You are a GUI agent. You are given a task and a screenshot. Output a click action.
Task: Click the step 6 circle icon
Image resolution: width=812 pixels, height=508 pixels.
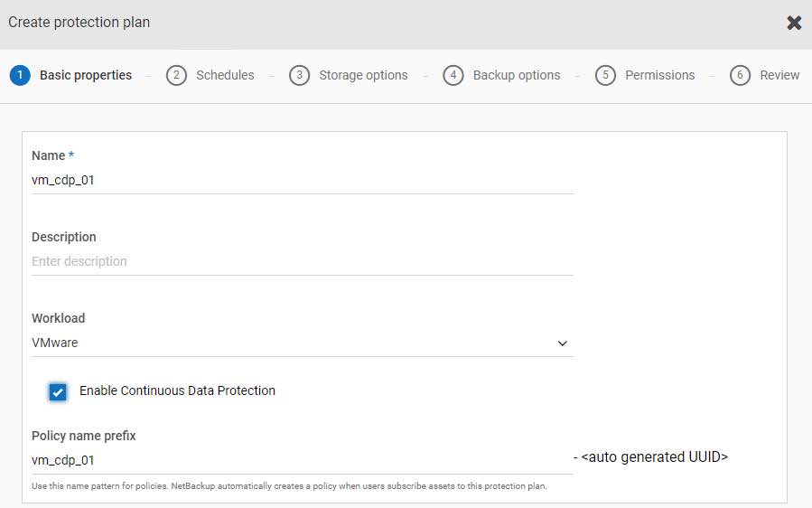pyautogui.click(x=740, y=75)
